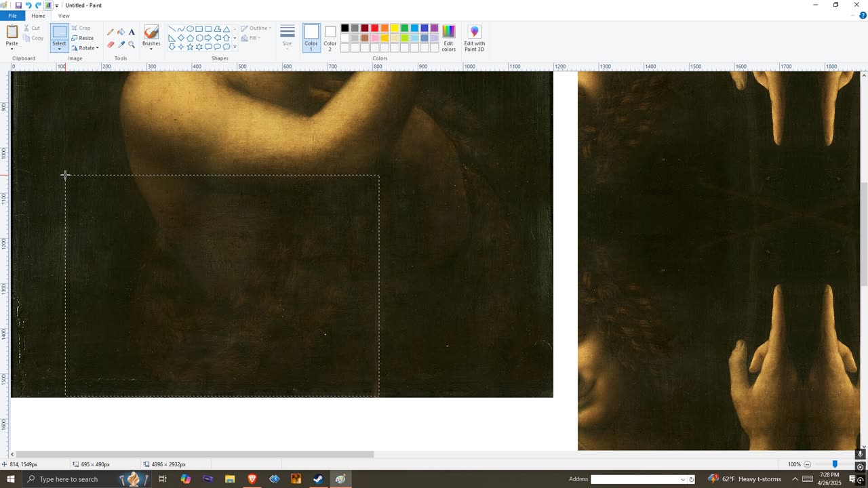Pick the Curve shape

coord(181,29)
